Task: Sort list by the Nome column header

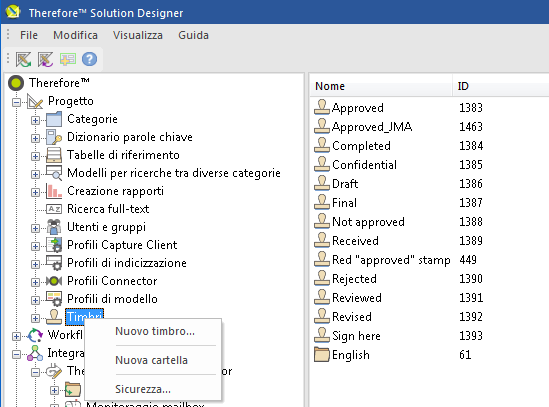Action: click(381, 86)
